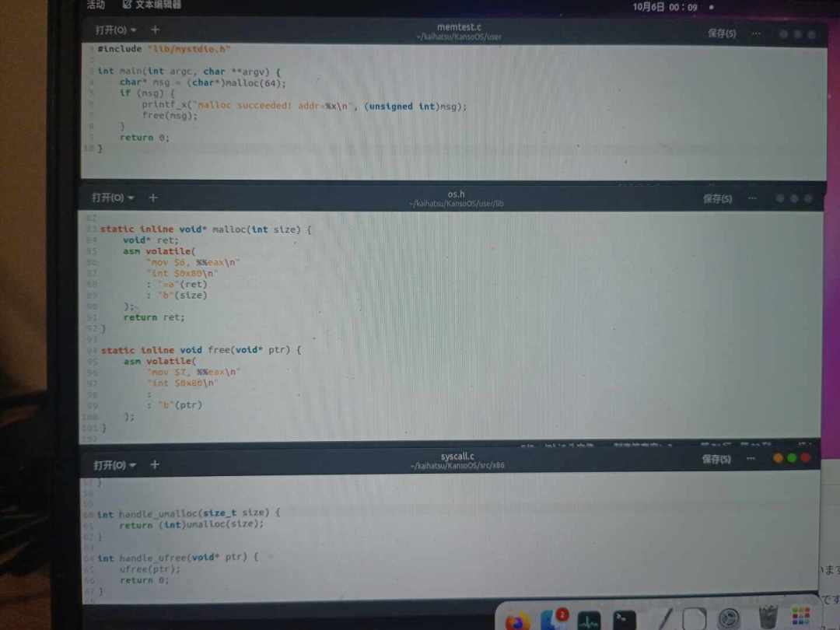Click the 'free(msg);' line in memtest.c

coord(170,116)
